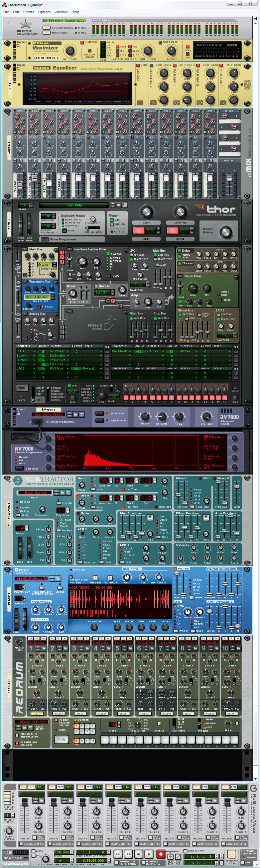
Task: Open the Window menu
Action: (61, 12)
